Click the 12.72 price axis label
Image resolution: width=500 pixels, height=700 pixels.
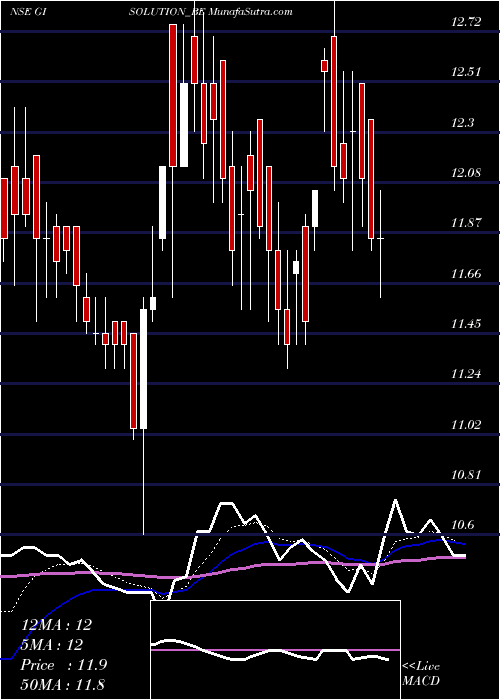click(466, 21)
